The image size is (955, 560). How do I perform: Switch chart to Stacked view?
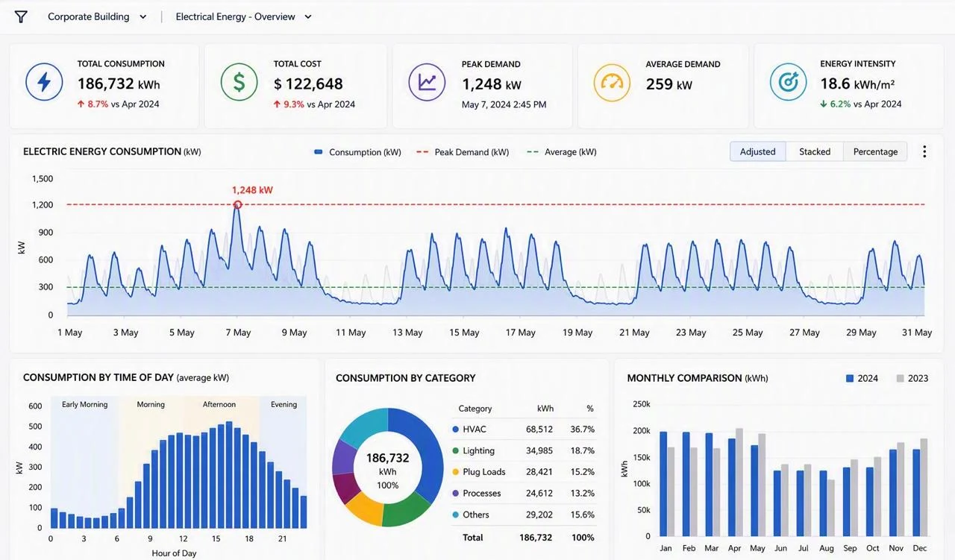pyautogui.click(x=815, y=151)
